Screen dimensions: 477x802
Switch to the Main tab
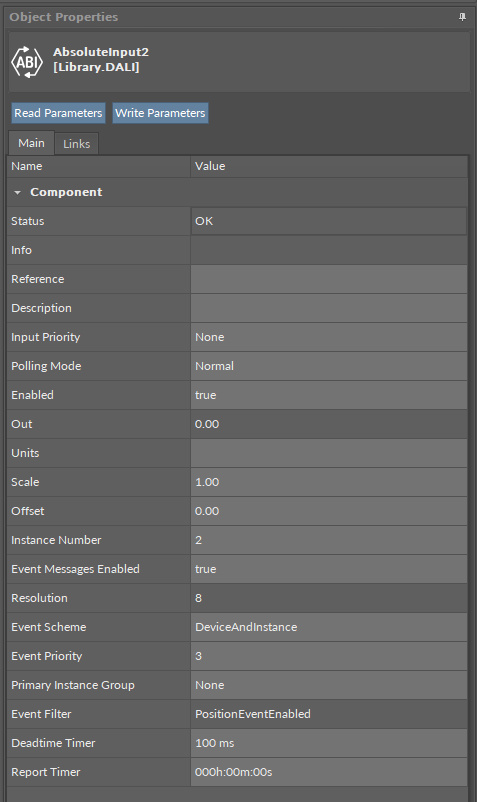pos(31,143)
